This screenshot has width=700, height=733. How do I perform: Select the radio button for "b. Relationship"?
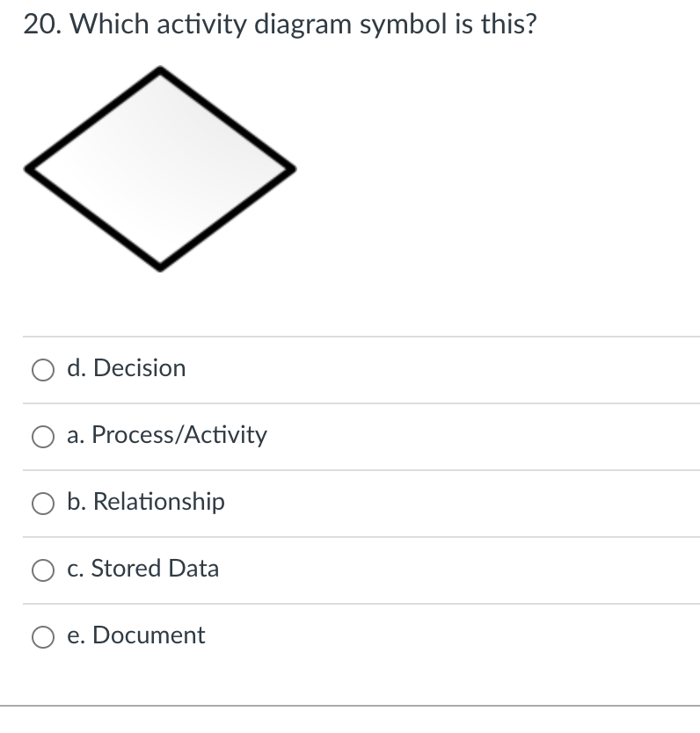point(42,503)
